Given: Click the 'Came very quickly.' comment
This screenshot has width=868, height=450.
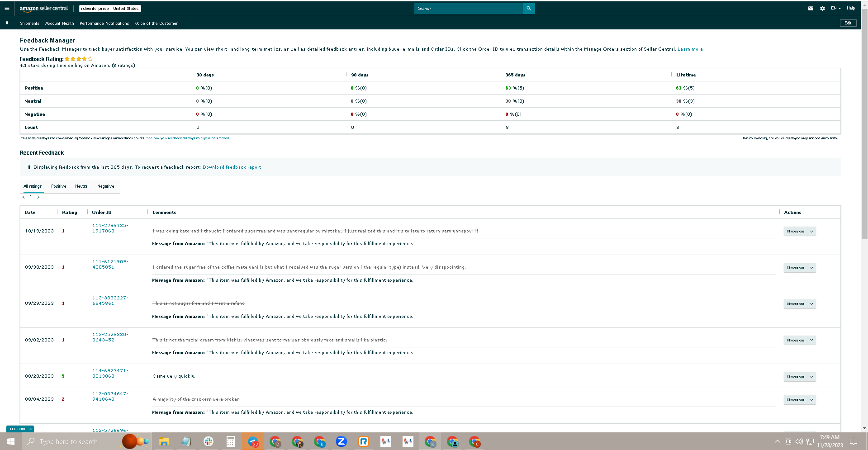Looking at the screenshot, I should [174, 376].
